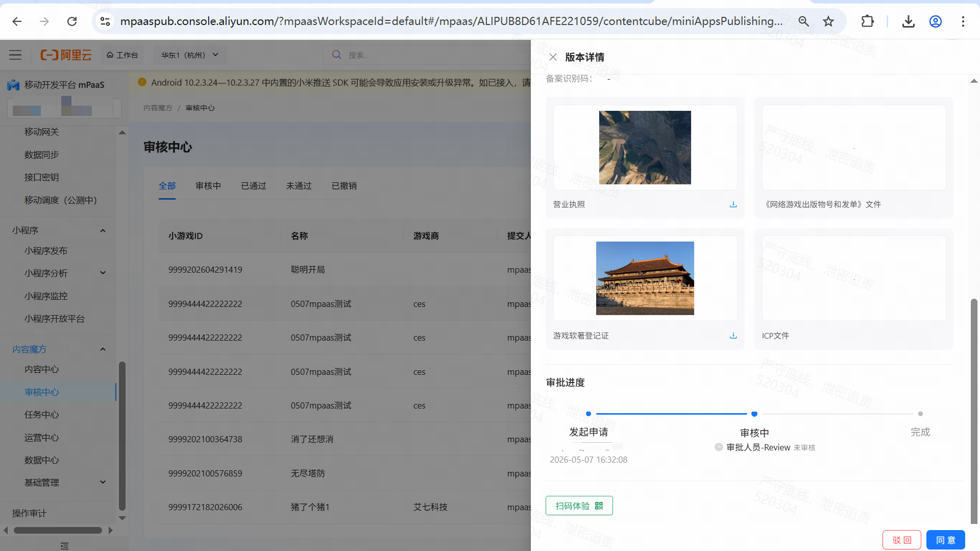Screen dimensions: 980x551
Task: Open the 华东1（杭州）region dropdown
Action: click(x=189, y=55)
